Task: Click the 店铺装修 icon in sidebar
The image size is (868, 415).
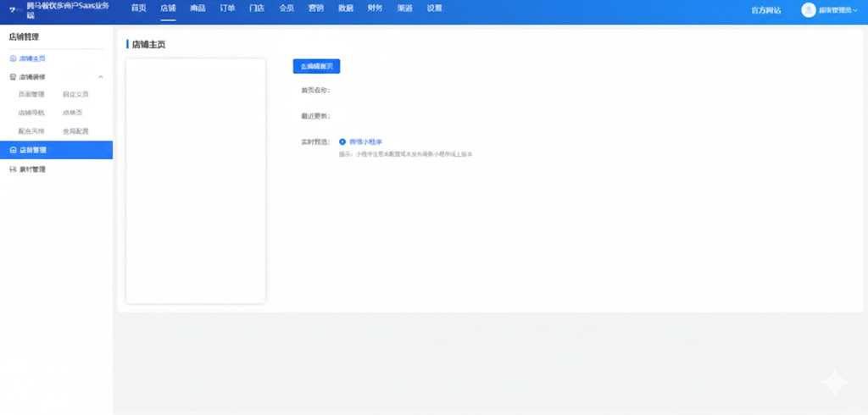Action: [13, 76]
